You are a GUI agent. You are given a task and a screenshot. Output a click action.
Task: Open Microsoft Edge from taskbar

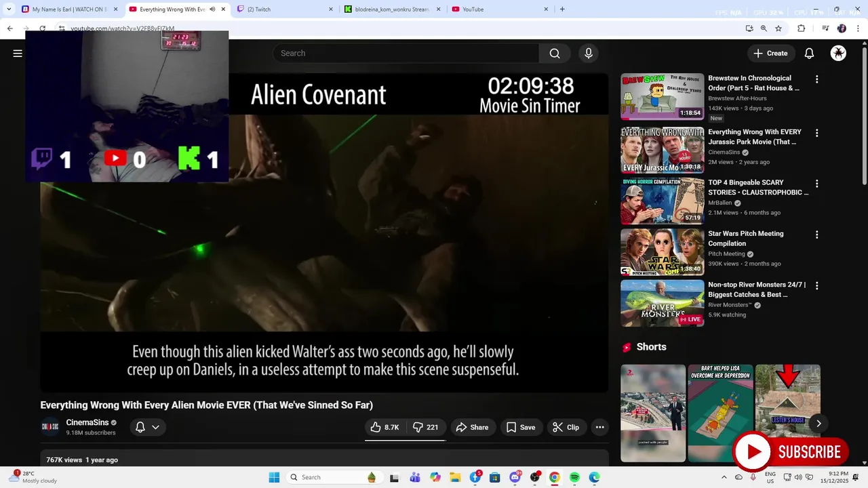point(595,477)
